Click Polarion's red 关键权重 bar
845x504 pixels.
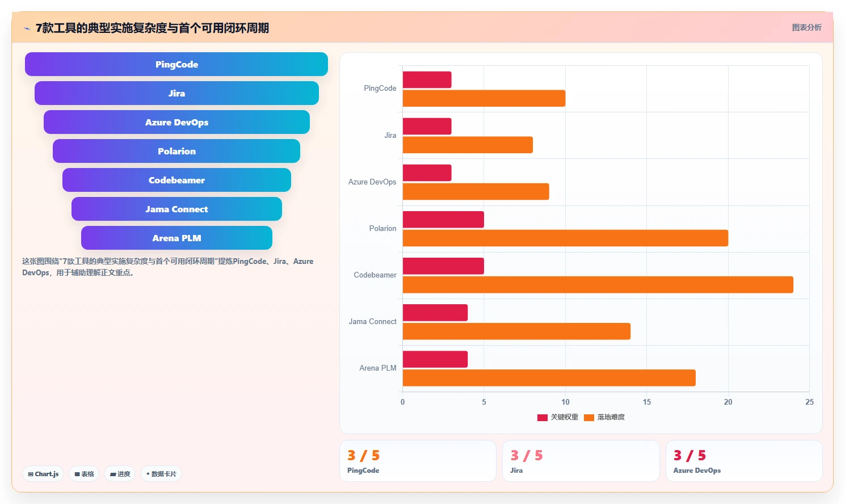(x=443, y=219)
